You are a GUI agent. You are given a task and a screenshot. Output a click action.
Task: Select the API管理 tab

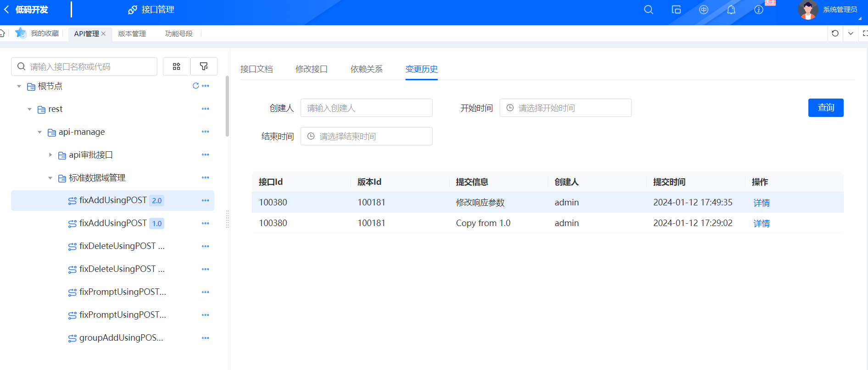pos(87,33)
